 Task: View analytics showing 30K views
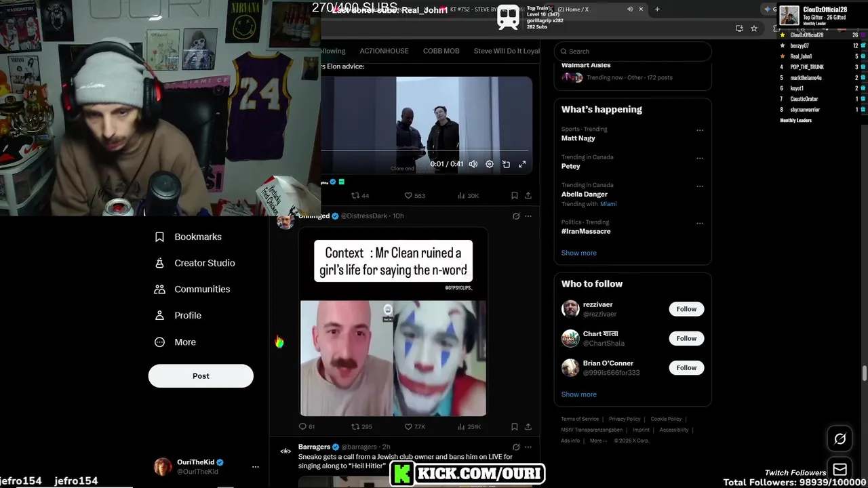[x=468, y=195]
